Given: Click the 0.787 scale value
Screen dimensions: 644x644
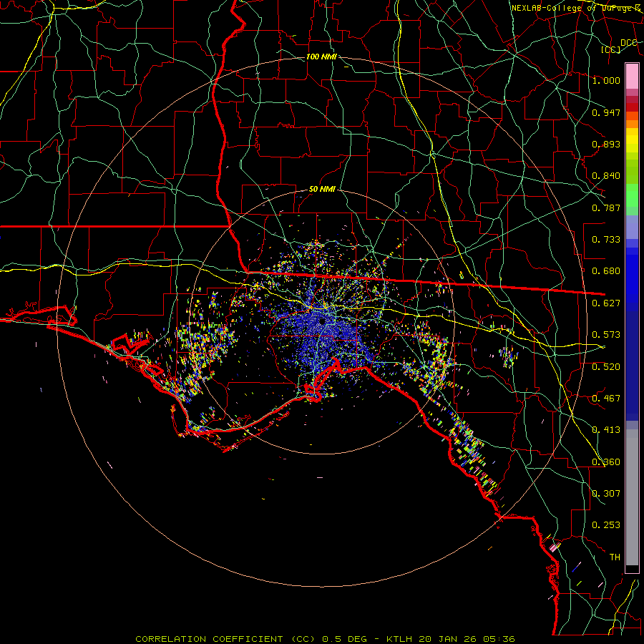Looking at the screenshot, I should click(606, 208).
